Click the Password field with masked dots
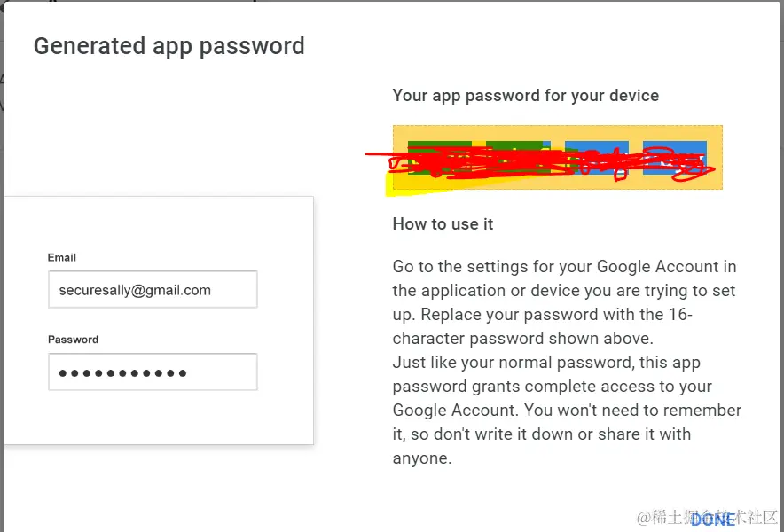The width and height of the screenshot is (784, 532). (153, 372)
